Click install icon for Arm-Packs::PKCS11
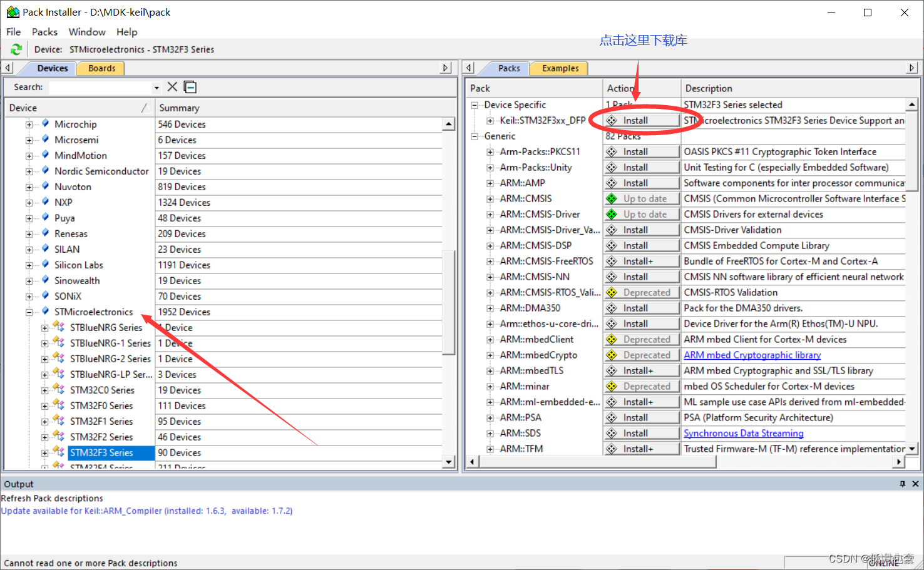Screen dimensions: 924x570 [612, 151]
